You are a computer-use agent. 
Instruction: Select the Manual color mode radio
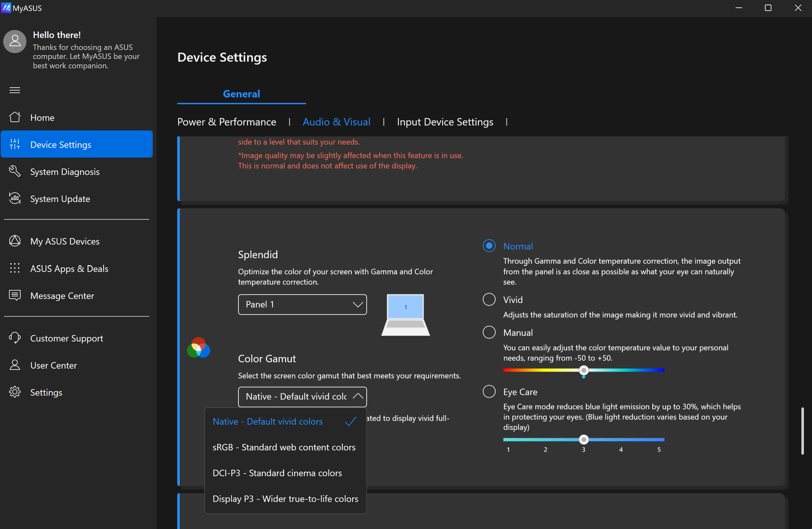coord(489,332)
